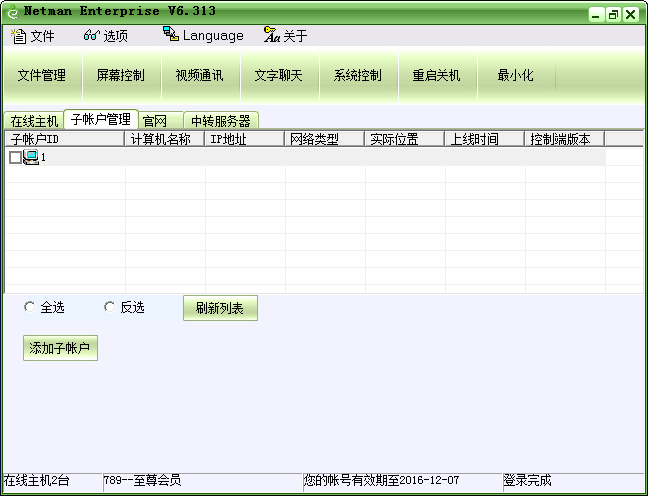The height and width of the screenshot is (496, 648).
Task: Switch to the 在线主机 tab
Action: [x=34, y=121]
